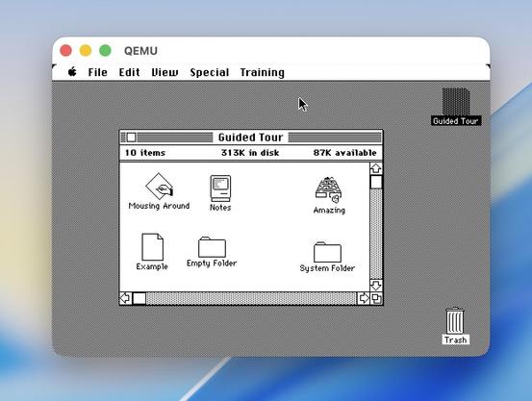The width and height of the screenshot is (532, 401).
Task: Click the green zoom button of QEMU
Action: pyautogui.click(x=105, y=51)
